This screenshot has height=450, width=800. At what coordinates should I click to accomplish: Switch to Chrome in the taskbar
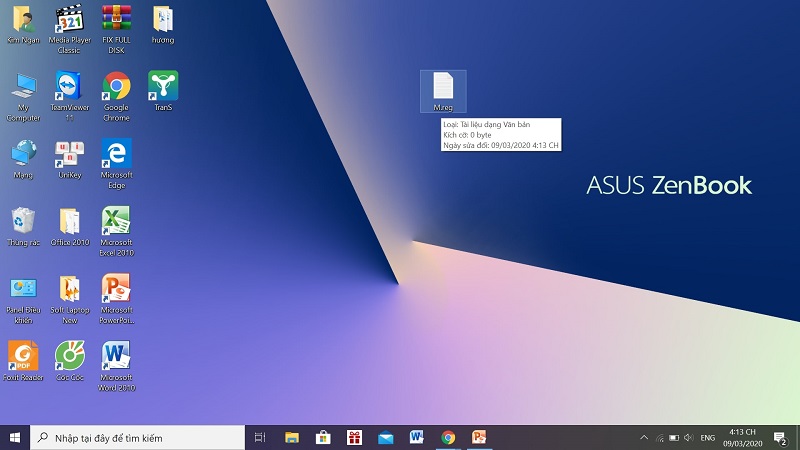(x=448, y=437)
